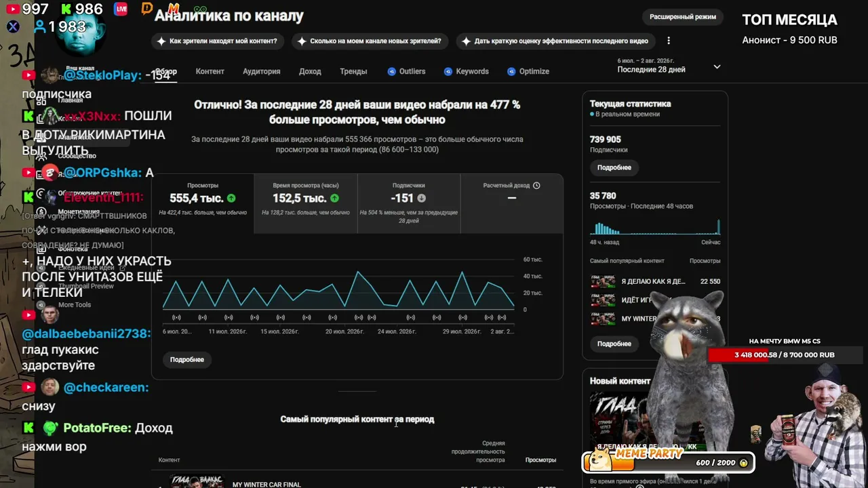Click the gray down arrow beside -151
The height and width of the screenshot is (488, 868).
coord(421,199)
